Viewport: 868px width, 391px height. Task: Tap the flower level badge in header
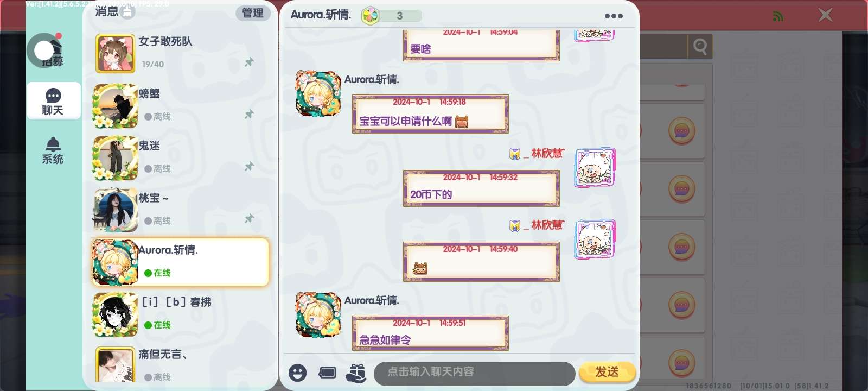click(371, 16)
